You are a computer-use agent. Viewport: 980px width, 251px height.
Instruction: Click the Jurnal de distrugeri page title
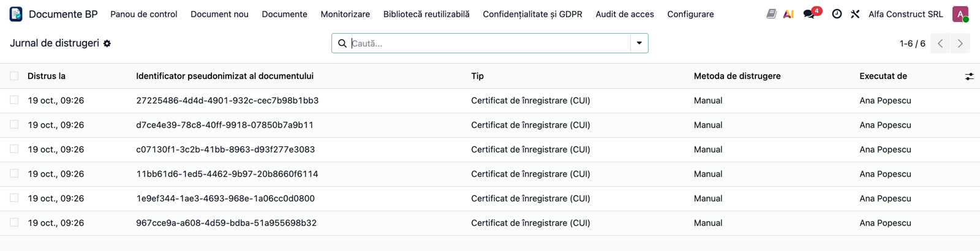point(55,43)
